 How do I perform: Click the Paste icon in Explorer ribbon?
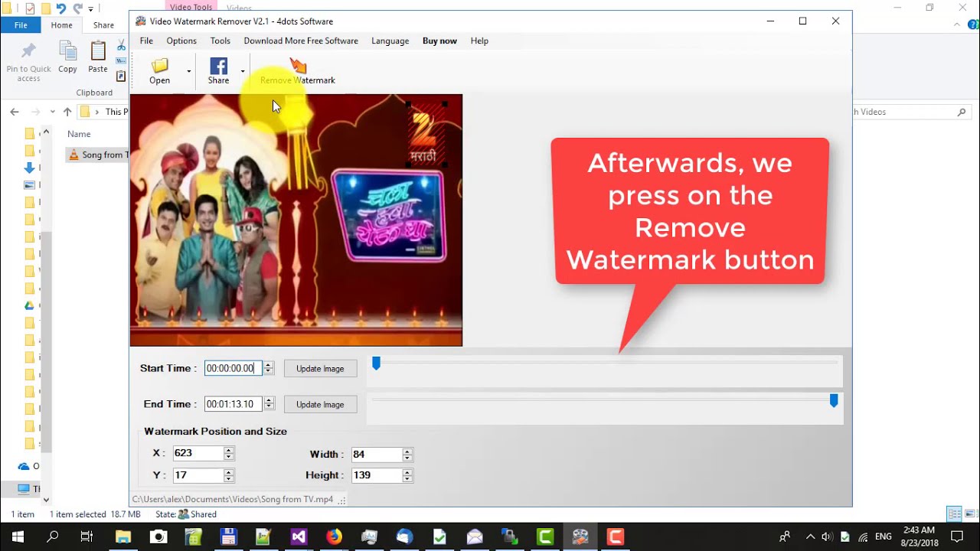click(98, 52)
